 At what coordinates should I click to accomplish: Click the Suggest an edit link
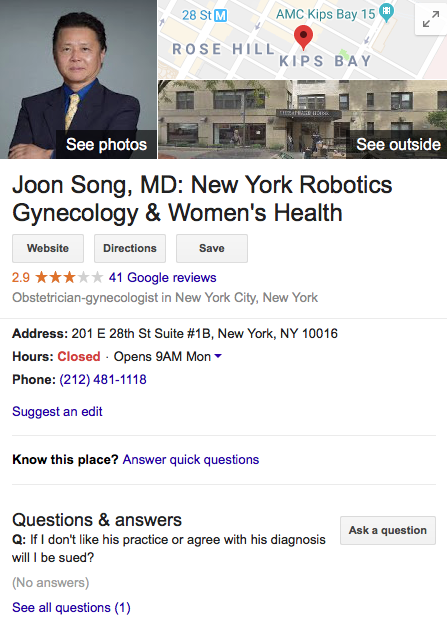click(57, 412)
